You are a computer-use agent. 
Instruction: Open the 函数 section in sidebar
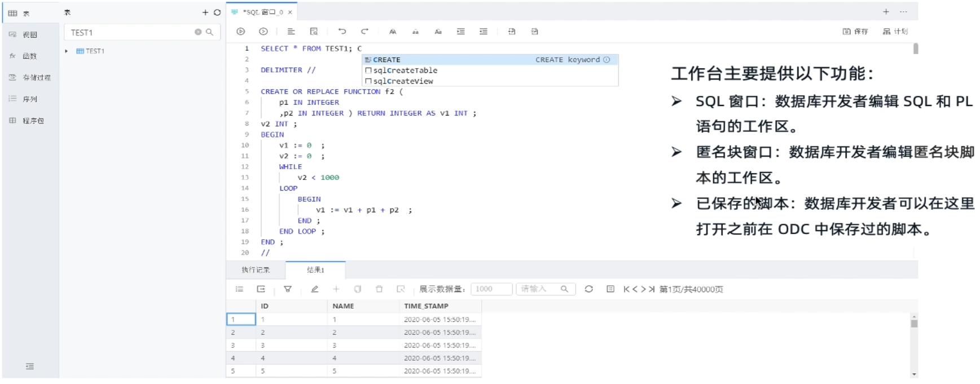point(29,56)
